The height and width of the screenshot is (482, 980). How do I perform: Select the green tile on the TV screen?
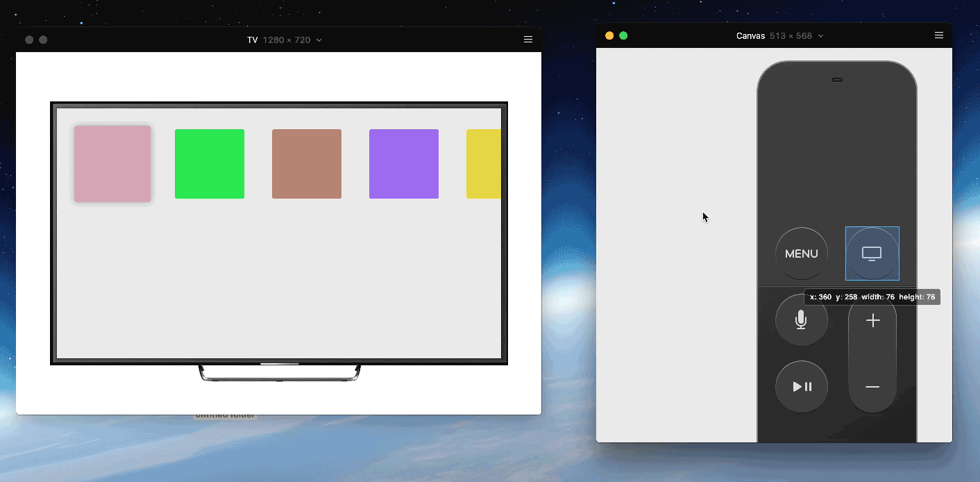pos(210,164)
